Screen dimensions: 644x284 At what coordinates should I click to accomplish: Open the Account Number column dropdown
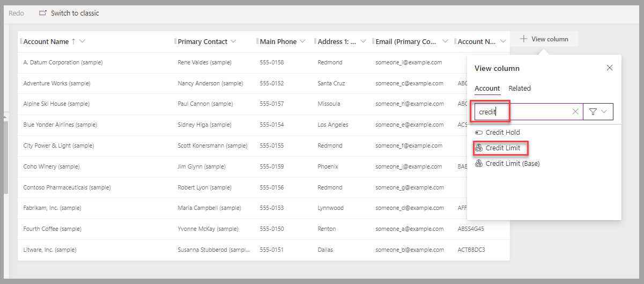[x=503, y=41]
